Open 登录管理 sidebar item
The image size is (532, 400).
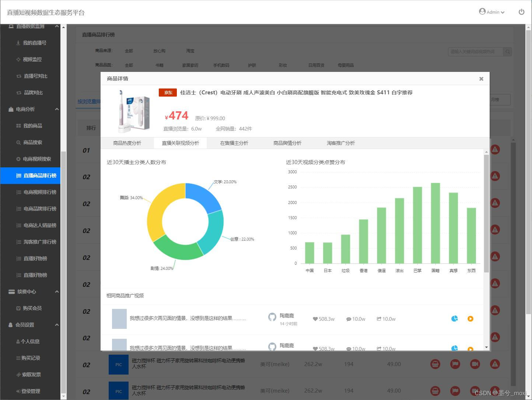(x=30, y=391)
